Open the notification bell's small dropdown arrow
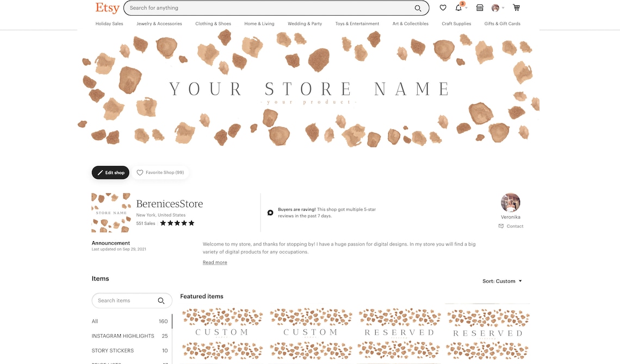 click(465, 9)
